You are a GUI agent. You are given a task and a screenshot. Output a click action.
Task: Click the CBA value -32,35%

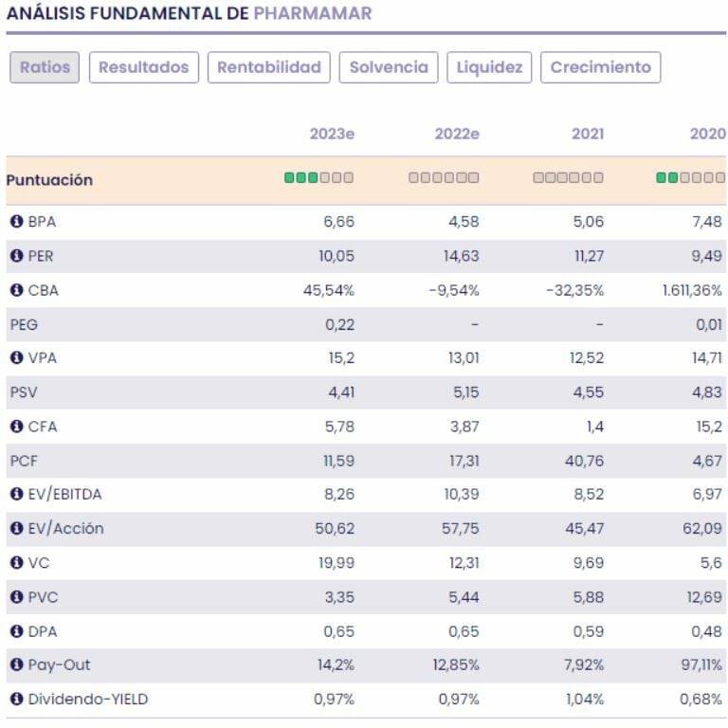coord(574,290)
